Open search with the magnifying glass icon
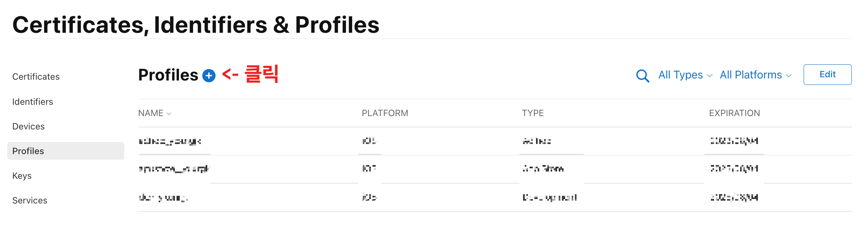This screenshot has width=868, height=233. (x=642, y=76)
